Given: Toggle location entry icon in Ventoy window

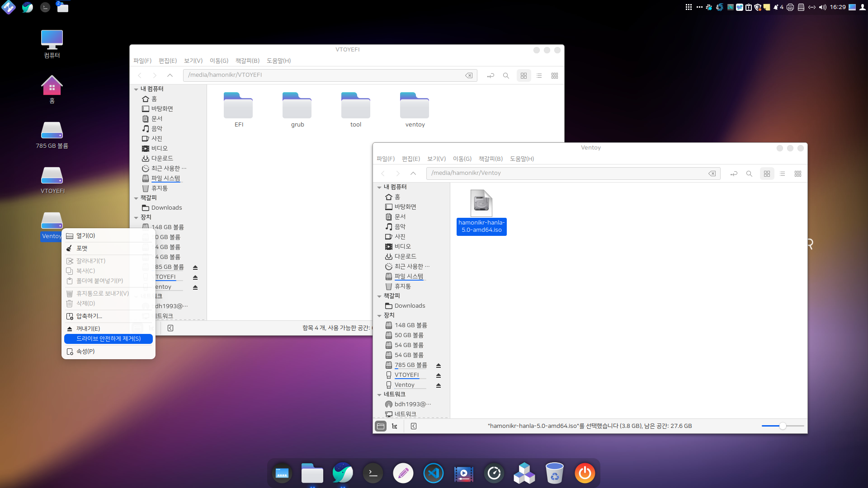Looking at the screenshot, I should [x=734, y=174].
